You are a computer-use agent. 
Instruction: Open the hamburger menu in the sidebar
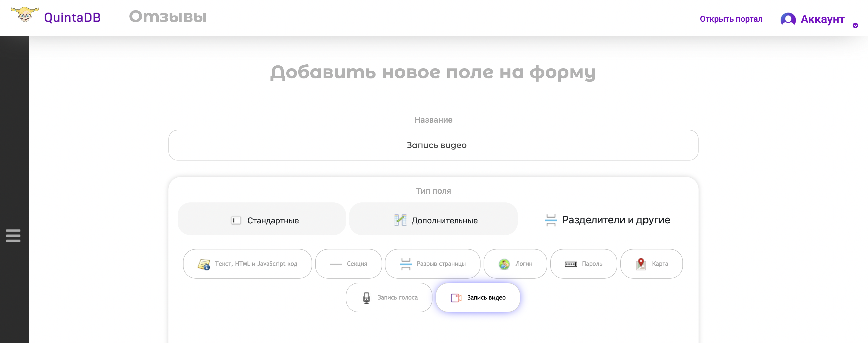(13, 235)
